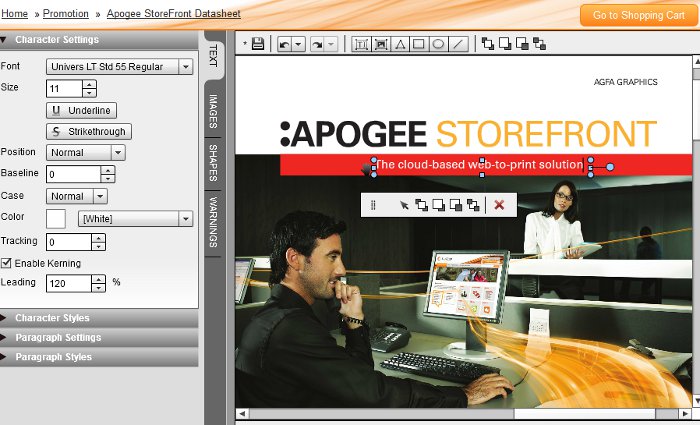Click the hand move handle on the text frame
700x425 pixels.
[x=366, y=169]
